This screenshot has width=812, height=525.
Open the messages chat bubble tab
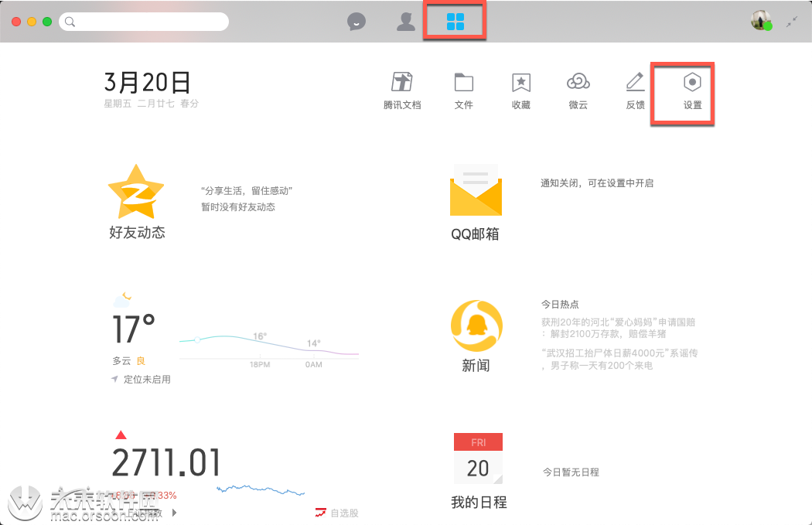click(x=357, y=22)
